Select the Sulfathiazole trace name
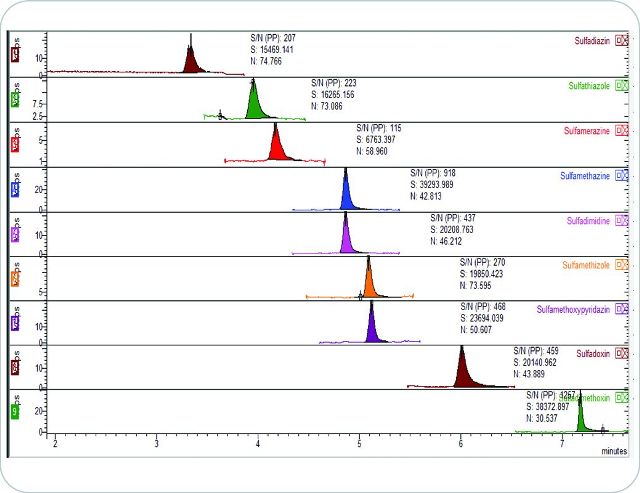The image size is (640, 493). [x=589, y=86]
